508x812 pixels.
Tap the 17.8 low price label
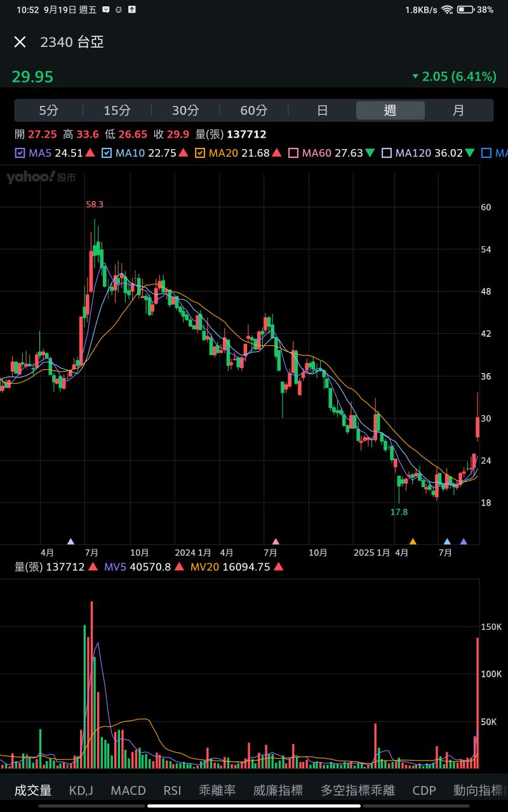point(399,512)
